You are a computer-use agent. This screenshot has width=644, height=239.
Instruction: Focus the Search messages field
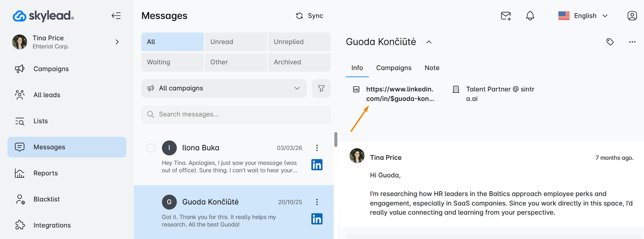coord(236,114)
